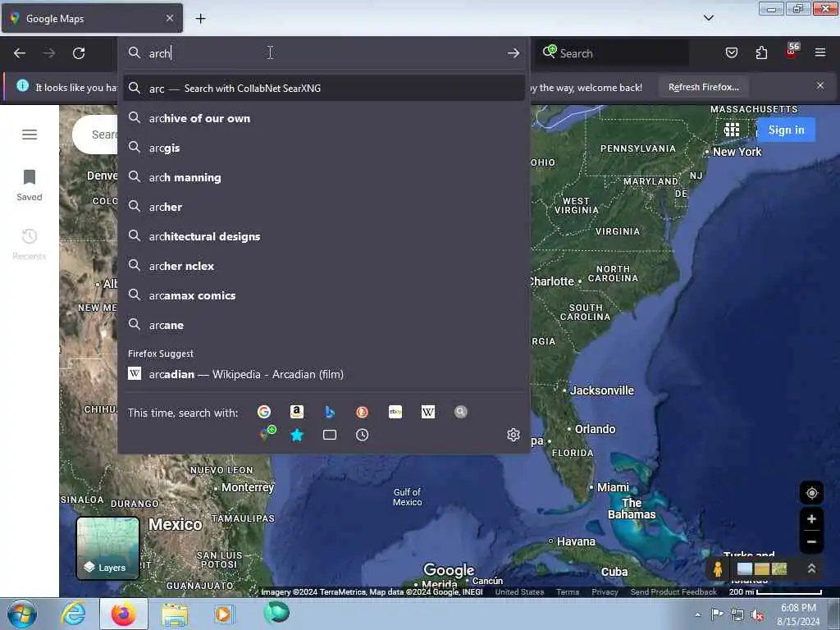Click the Sign in button

(x=786, y=130)
